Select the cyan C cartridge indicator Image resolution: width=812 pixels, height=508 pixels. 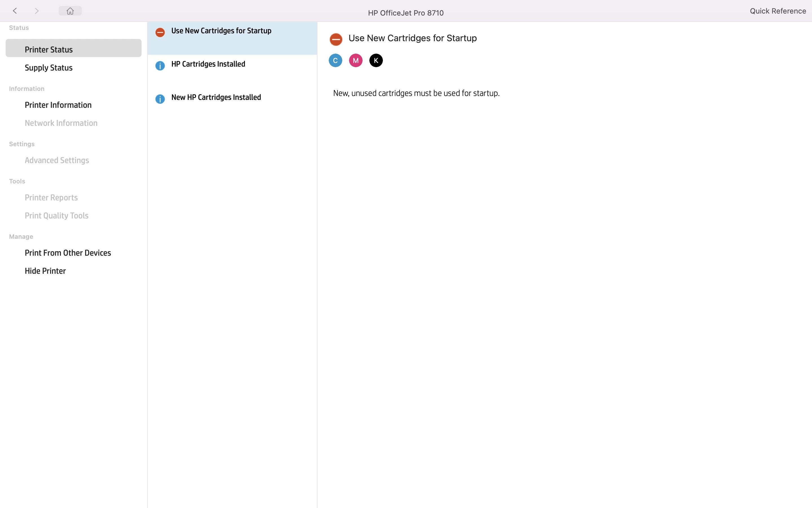click(x=336, y=60)
